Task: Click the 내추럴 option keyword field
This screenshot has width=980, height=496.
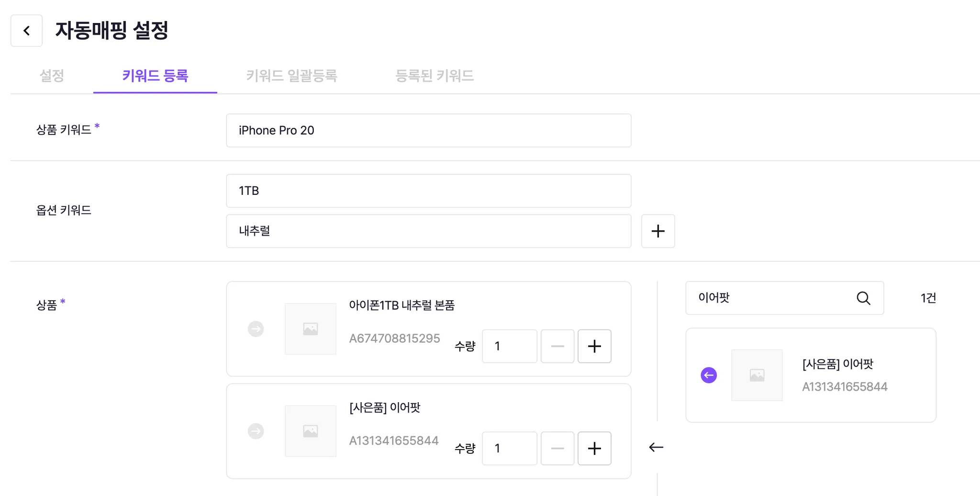Action: click(x=428, y=231)
